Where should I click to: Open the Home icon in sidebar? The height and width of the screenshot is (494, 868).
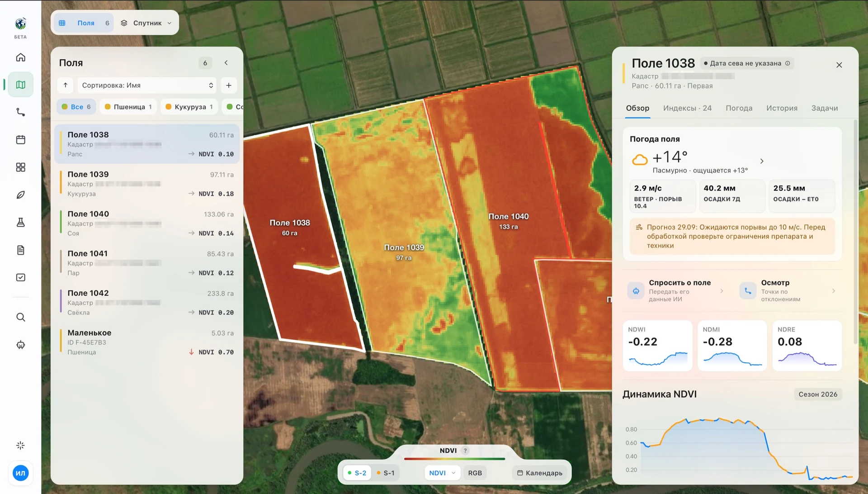click(x=20, y=57)
